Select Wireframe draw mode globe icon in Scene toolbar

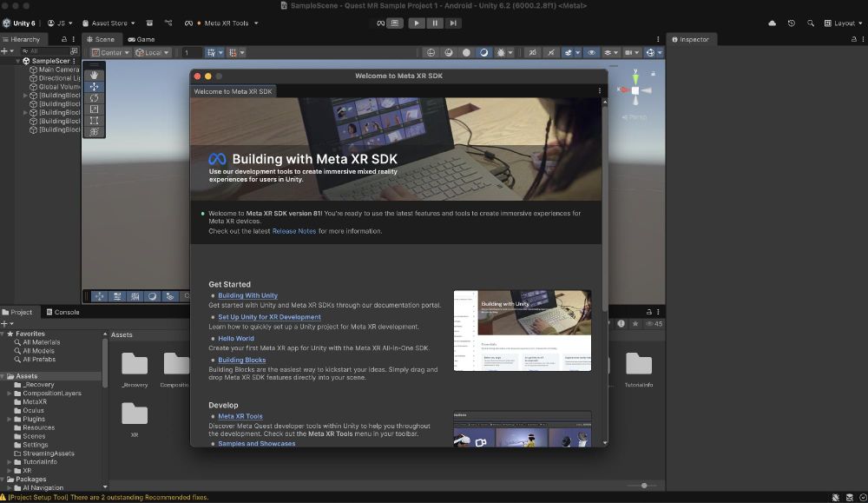pos(431,53)
